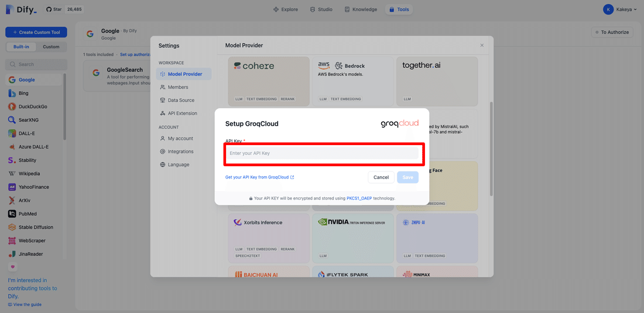Select Google in tools list

(x=34, y=80)
